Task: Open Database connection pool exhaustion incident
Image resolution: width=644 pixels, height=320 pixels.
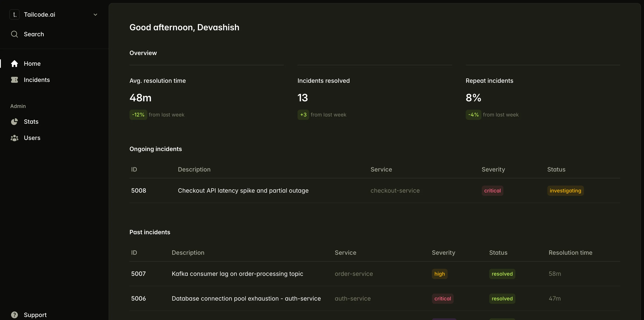Action: point(246,298)
